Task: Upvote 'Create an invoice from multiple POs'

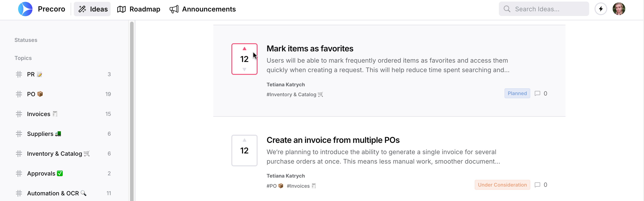Action: (x=244, y=140)
